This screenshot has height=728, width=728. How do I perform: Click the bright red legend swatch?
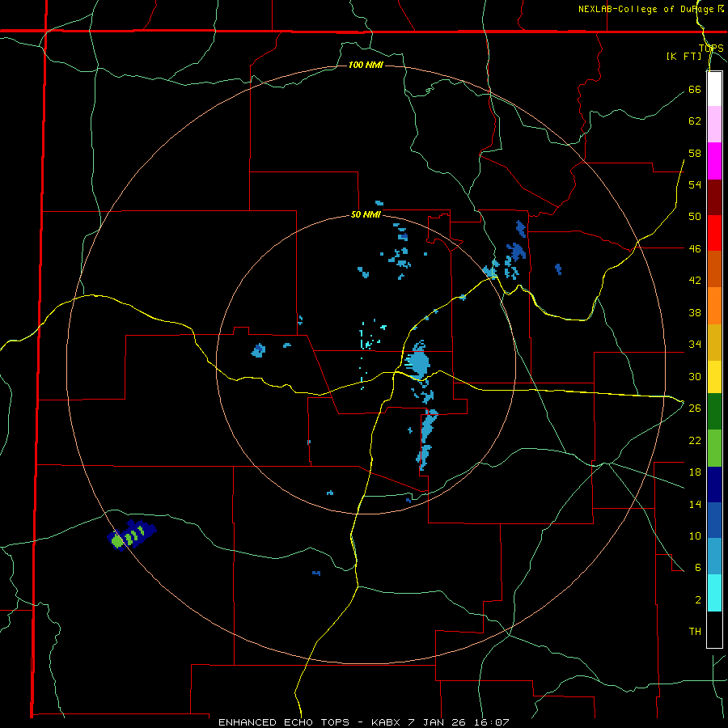(x=714, y=233)
